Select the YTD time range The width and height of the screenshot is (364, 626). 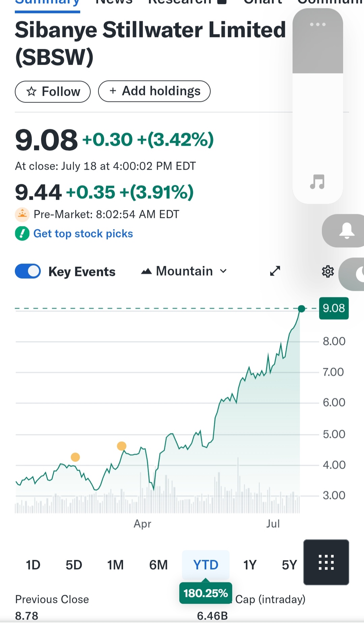pos(206,565)
